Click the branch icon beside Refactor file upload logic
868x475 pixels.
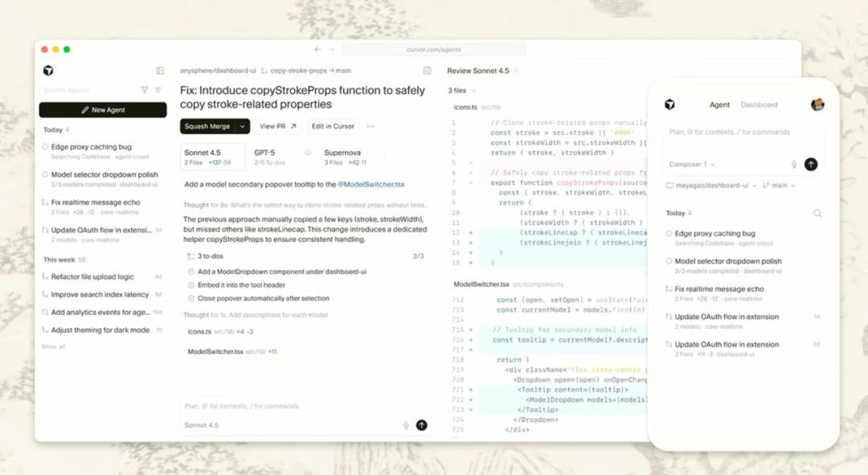point(45,276)
